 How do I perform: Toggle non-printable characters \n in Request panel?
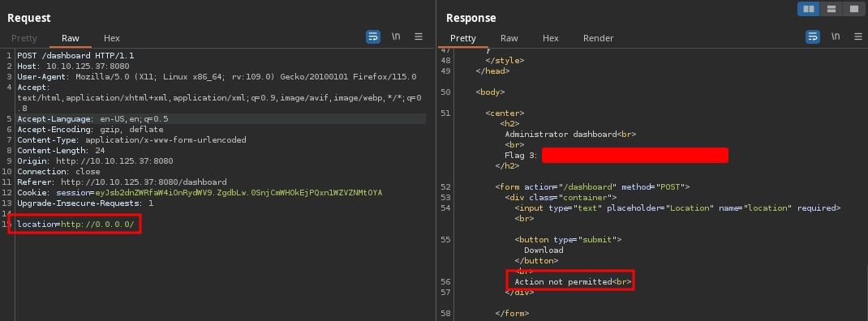pyautogui.click(x=396, y=36)
